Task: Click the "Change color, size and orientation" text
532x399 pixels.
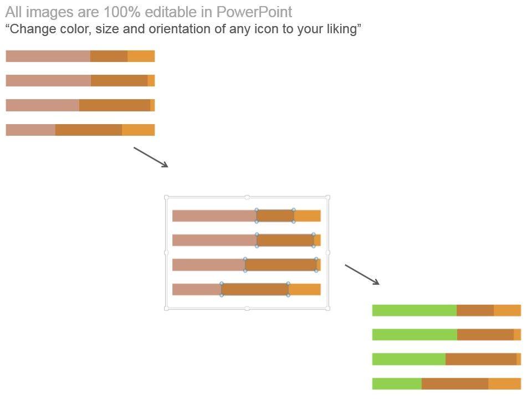Action: coord(183,29)
